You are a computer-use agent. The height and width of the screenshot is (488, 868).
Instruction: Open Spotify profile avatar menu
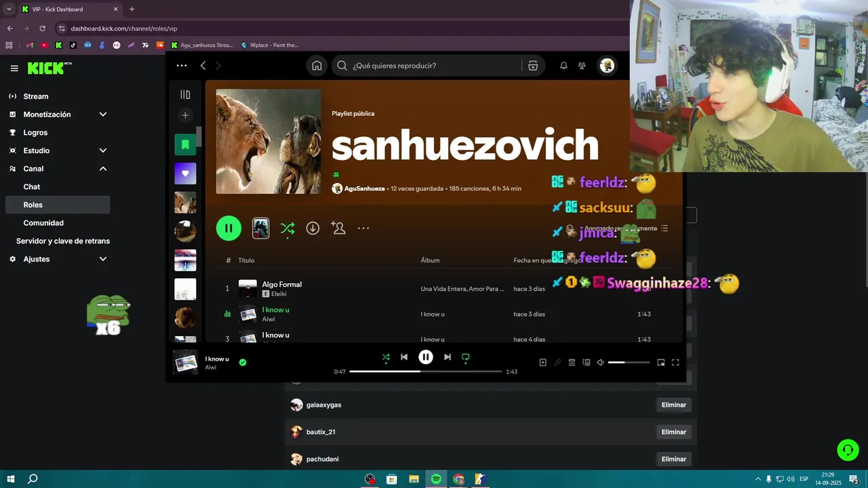[x=607, y=66]
